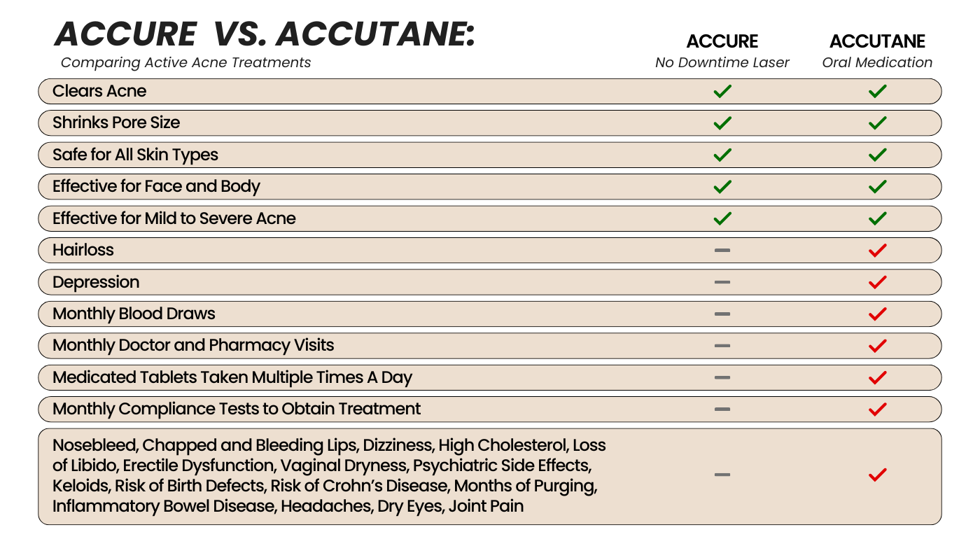The width and height of the screenshot is (980, 546).
Task: Click the gray ACCURE dash for Monthly Blood Draws
Action: tap(722, 314)
